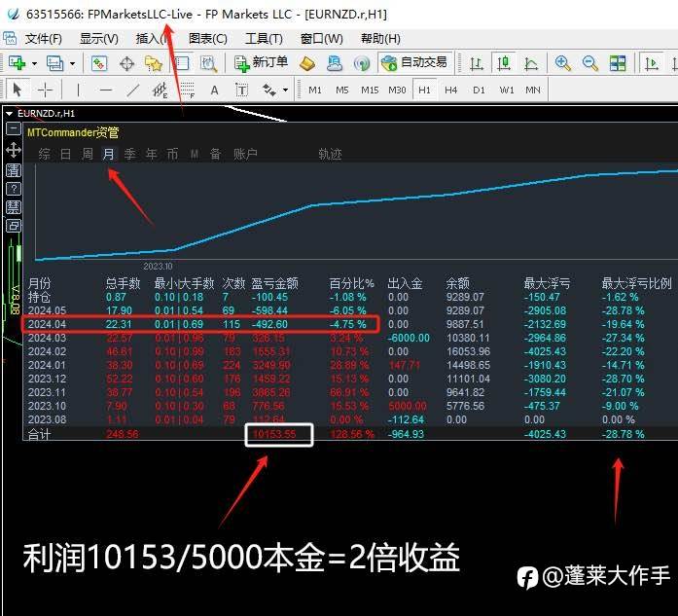This screenshot has height=616, width=678.
Task: Expand the Profiles dropdown arrow
Action: pyautogui.click(x=72, y=63)
